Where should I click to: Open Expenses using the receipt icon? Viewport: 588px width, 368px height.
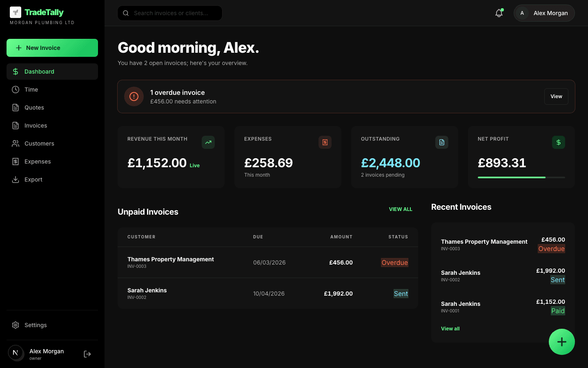(x=15, y=161)
